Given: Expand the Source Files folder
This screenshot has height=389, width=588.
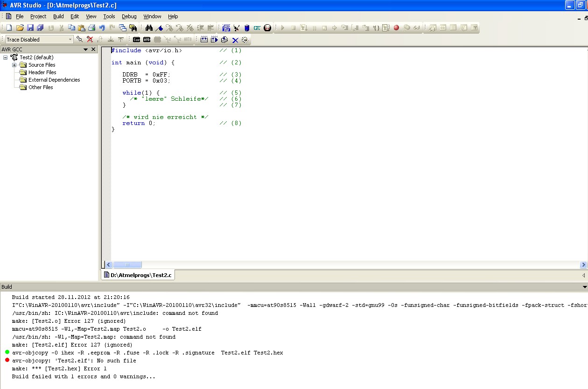Looking at the screenshot, I should pos(14,65).
